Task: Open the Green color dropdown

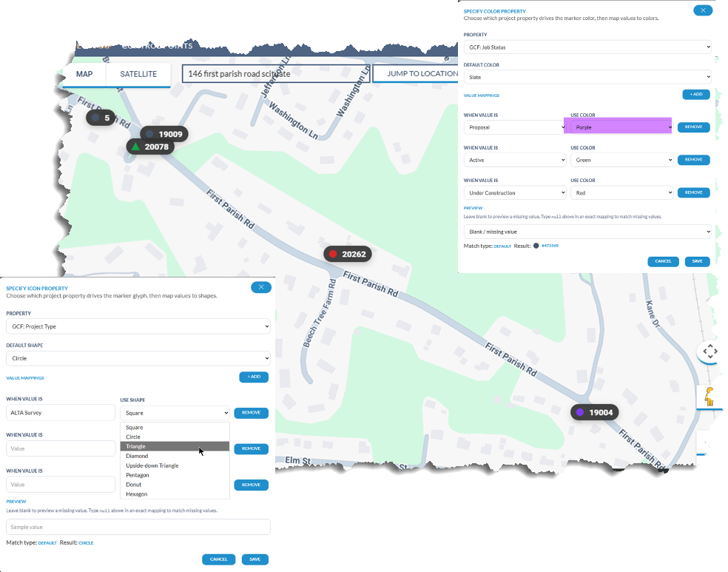Action: pos(621,160)
